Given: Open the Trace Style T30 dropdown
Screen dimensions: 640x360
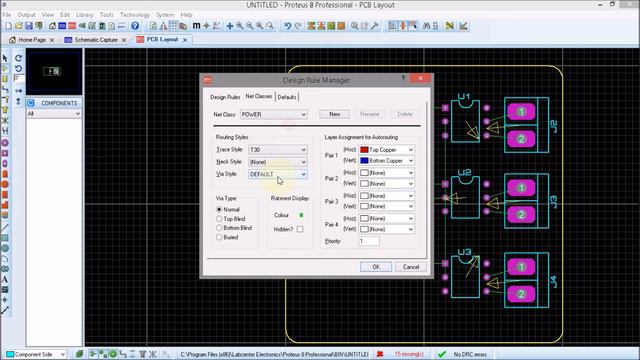Looking at the screenshot, I should 278,150.
